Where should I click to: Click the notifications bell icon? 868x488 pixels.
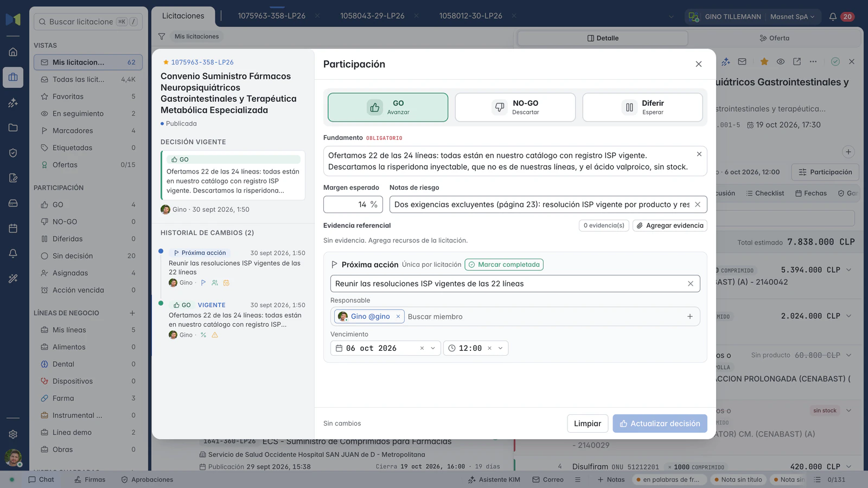pyautogui.click(x=833, y=17)
